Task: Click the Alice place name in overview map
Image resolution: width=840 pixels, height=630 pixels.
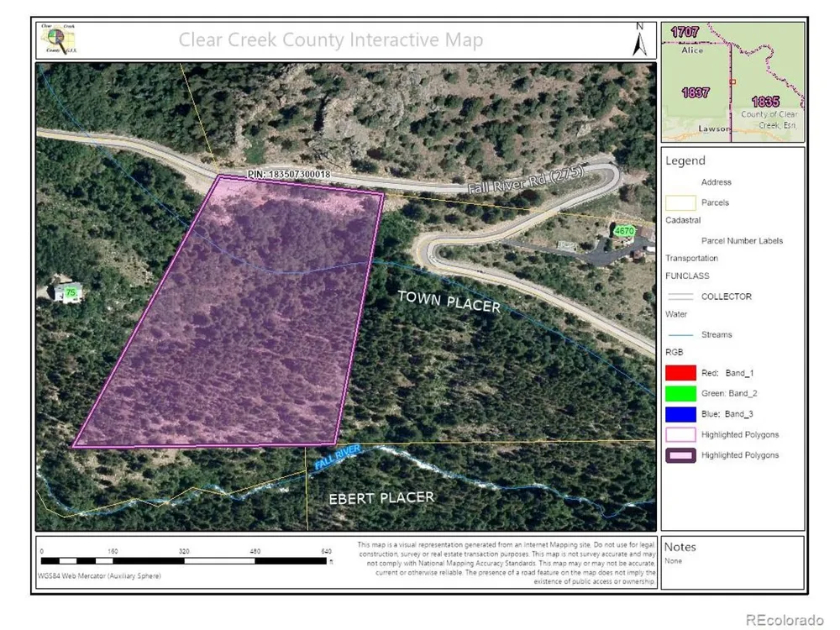Action: (x=692, y=50)
